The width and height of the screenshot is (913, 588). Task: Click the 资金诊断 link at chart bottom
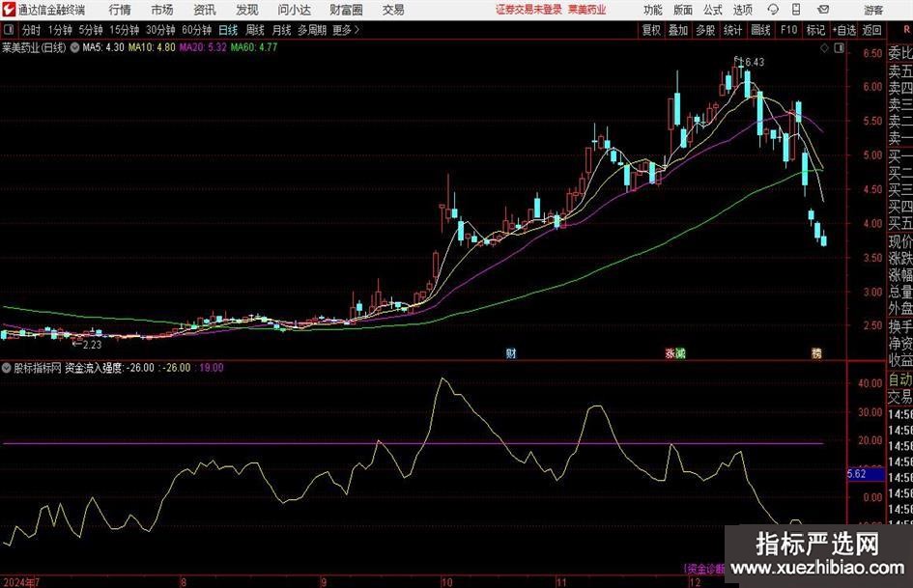(x=705, y=568)
